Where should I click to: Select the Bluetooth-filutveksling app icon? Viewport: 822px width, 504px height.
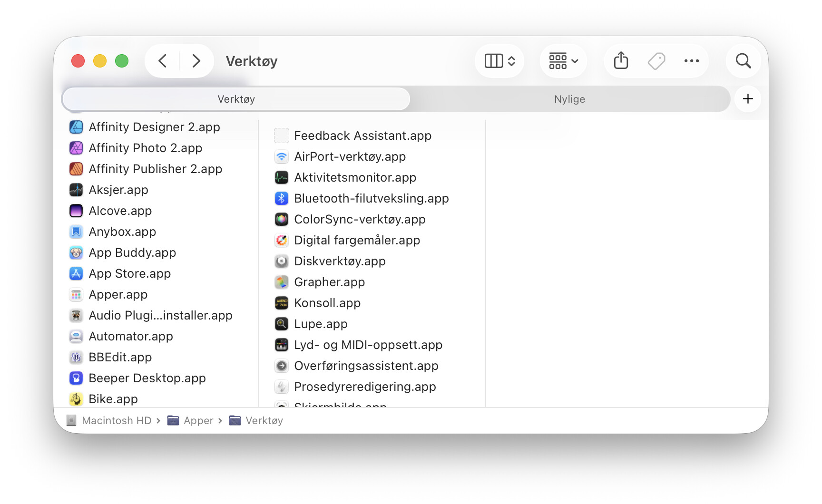282,199
